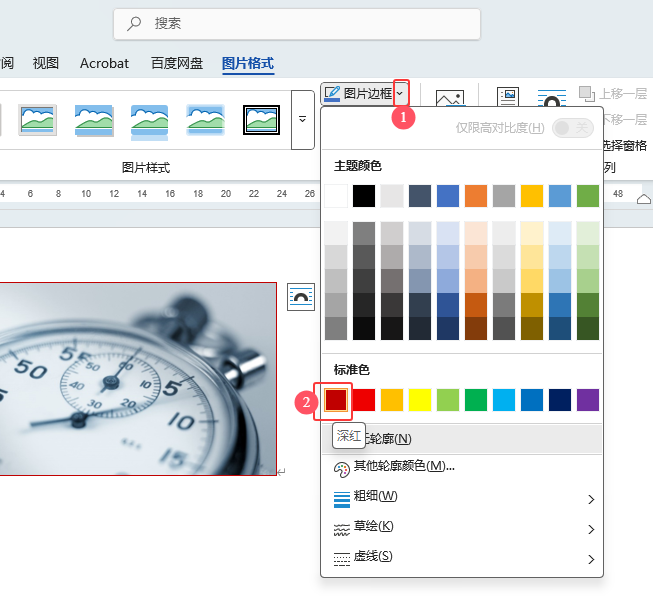
Task: Open 粗细(W) weight submenu
Action: (x=462, y=497)
